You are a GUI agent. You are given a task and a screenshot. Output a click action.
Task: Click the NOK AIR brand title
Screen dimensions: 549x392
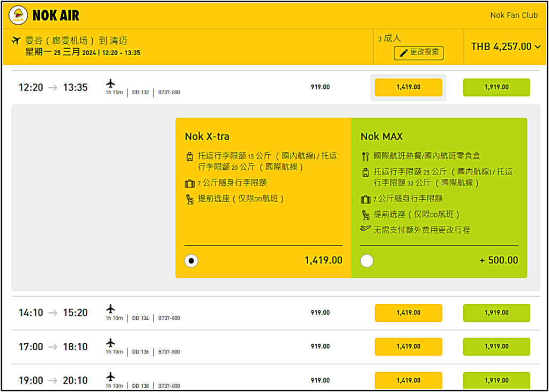coord(56,16)
